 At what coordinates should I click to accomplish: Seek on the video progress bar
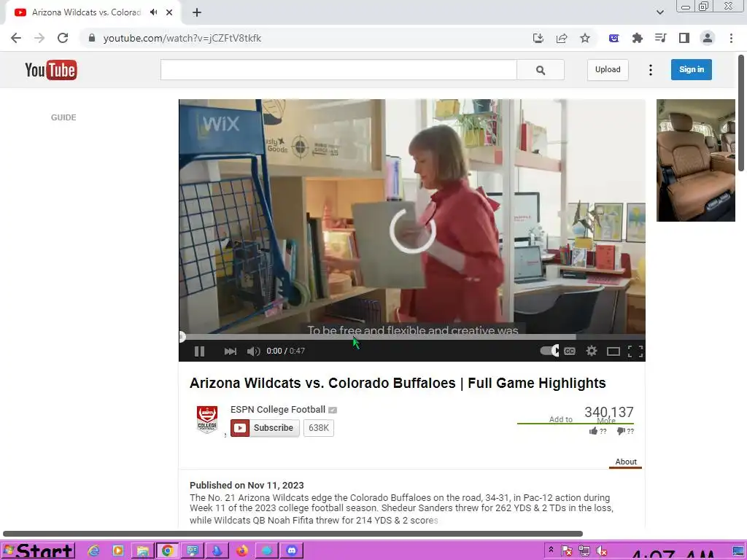pos(412,337)
